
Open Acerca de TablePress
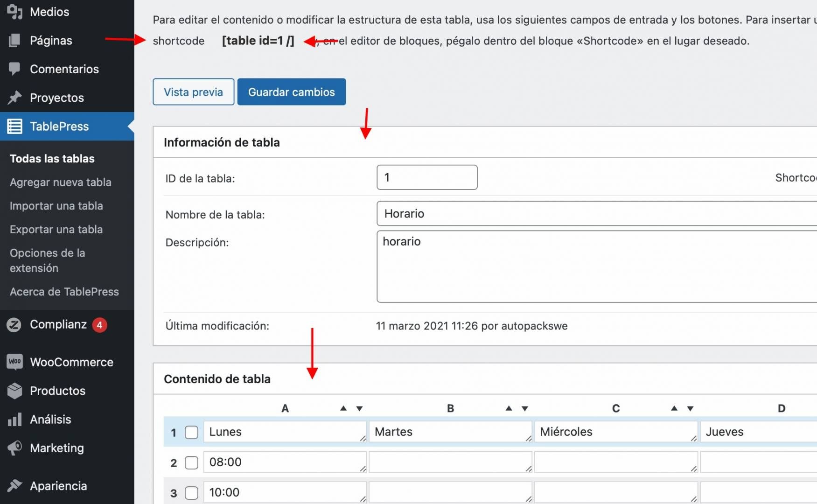point(64,292)
